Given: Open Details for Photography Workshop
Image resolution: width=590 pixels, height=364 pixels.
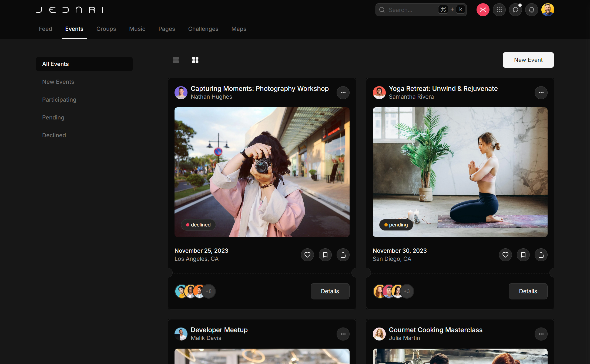Looking at the screenshot, I should [x=330, y=291].
